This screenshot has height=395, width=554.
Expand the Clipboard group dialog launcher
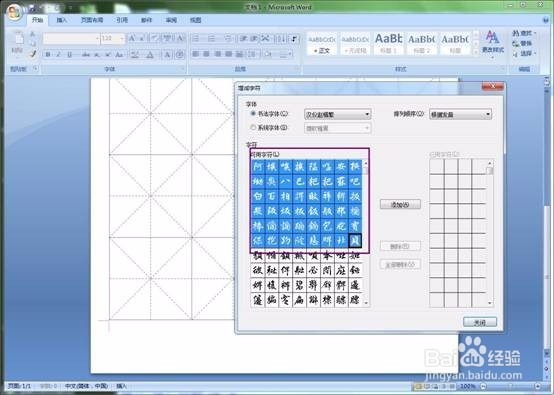pyautogui.click(x=35, y=69)
